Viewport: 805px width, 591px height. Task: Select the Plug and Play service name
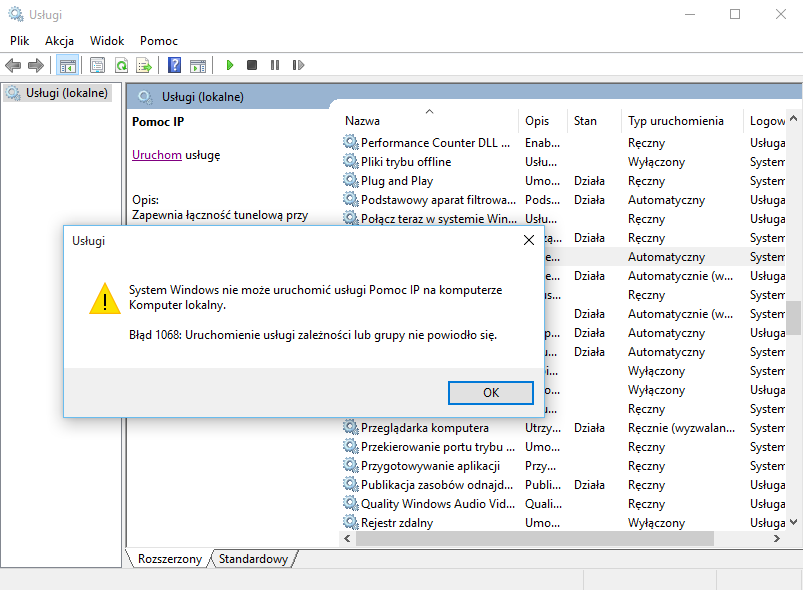(x=397, y=181)
